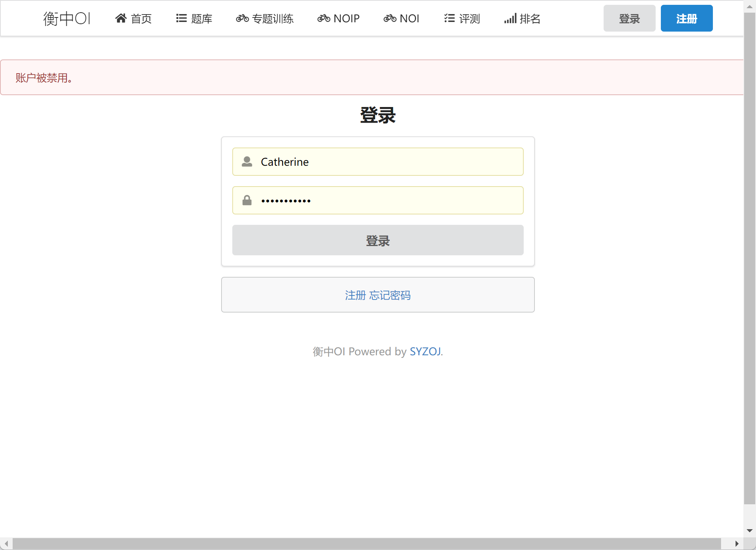Click the bicycle icon beside NOI
This screenshot has width=756, height=550.
coord(390,18)
